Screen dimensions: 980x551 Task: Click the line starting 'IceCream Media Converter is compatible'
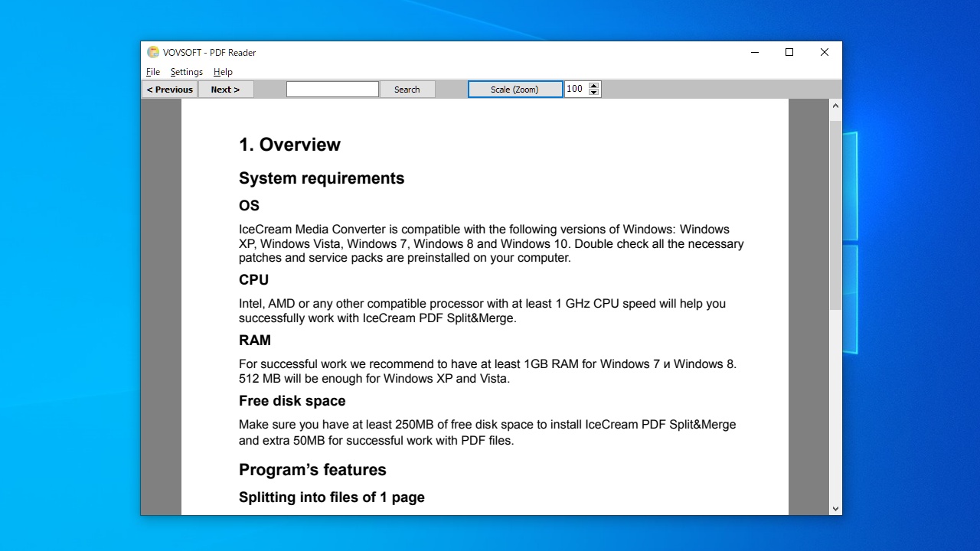[x=484, y=230]
